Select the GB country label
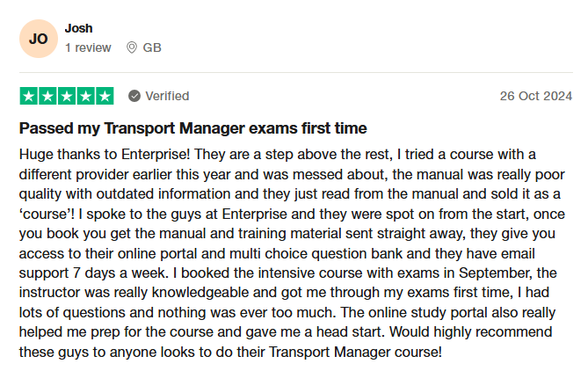The image size is (588, 371). pos(152,47)
